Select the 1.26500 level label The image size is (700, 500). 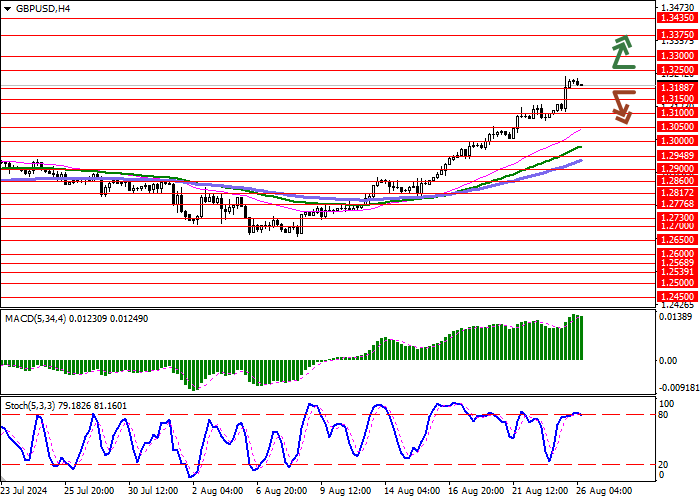pos(677,240)
